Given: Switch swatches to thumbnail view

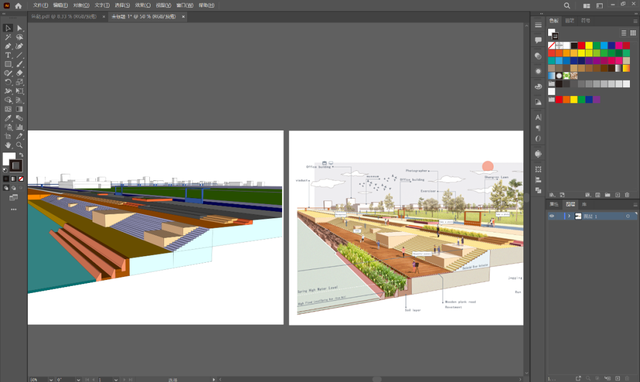Looking at the screenshot, I should tap(633, 33).
